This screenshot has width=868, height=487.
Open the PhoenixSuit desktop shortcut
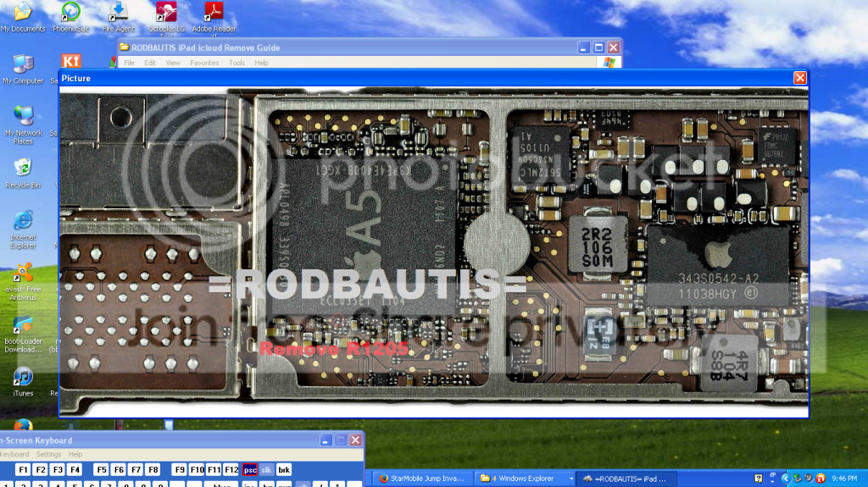pos(71,12)
